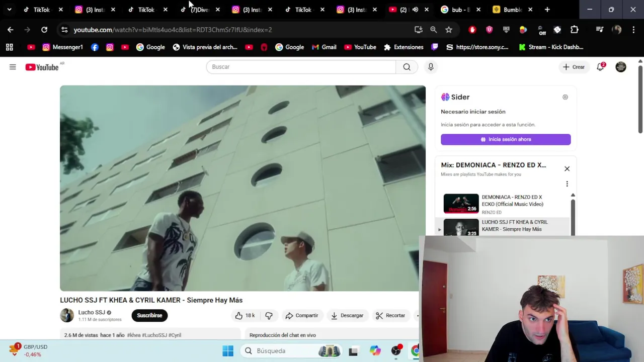Open Stream - Kick Dashboard bookmark
The width and height of the screenshot is (644, 362).
point(551,47)
